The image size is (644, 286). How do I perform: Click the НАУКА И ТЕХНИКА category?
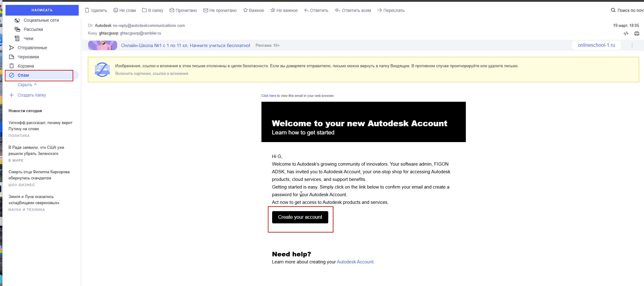point(27,210)
